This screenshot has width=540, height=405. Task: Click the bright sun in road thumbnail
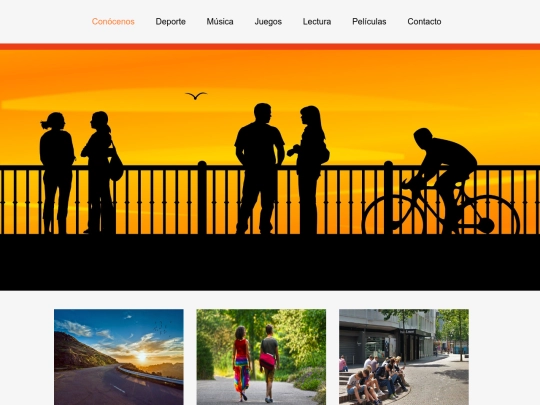(x=142, y=356)
